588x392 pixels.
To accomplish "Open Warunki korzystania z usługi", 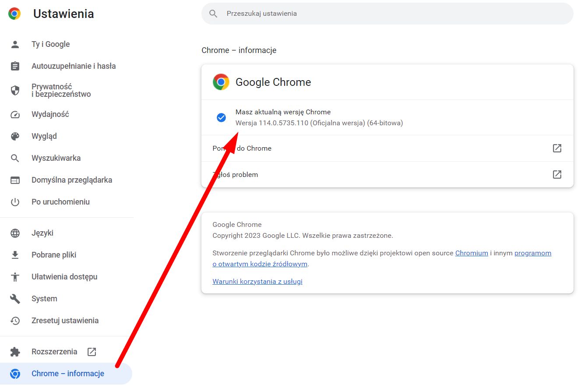I will pyautogui.click(x=257, y=281).
